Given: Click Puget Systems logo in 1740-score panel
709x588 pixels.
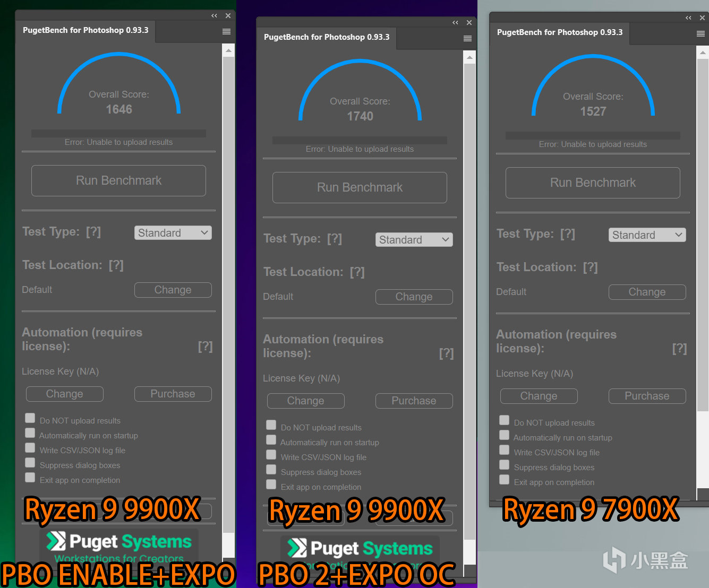Looking at the screenshot, I should (x=360, y=552).
